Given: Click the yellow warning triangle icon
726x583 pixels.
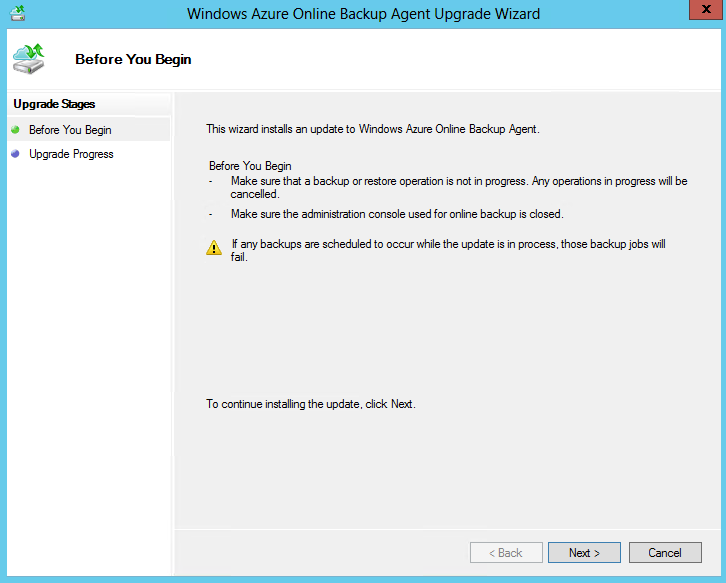Looking at the screenshot, I should (214, 248).
